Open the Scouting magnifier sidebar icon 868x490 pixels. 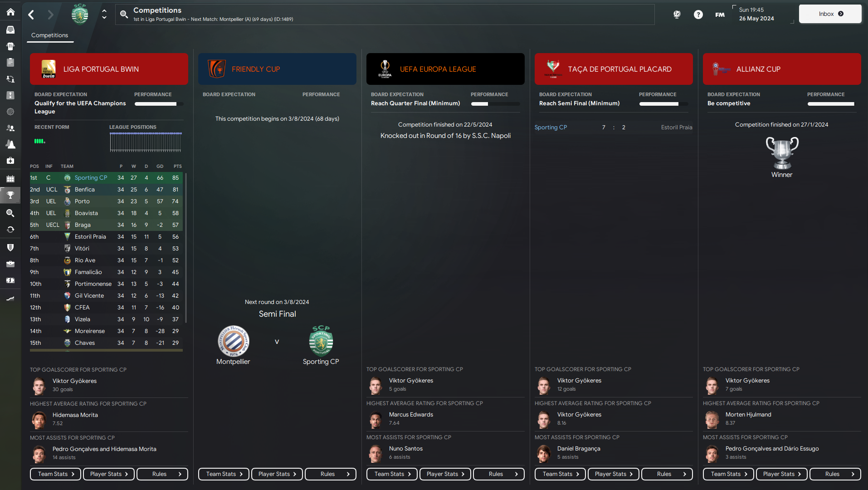pos(10,213)
